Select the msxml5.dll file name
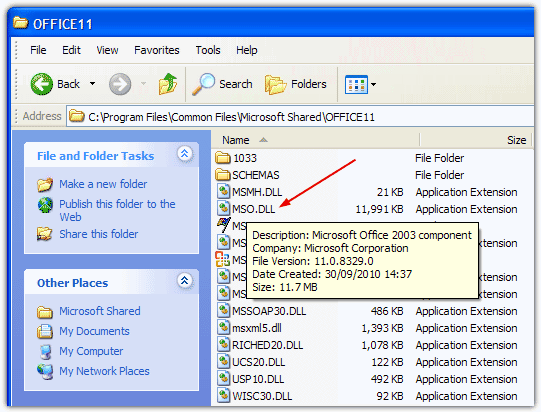Screen dimensions: 541x412 257,328
